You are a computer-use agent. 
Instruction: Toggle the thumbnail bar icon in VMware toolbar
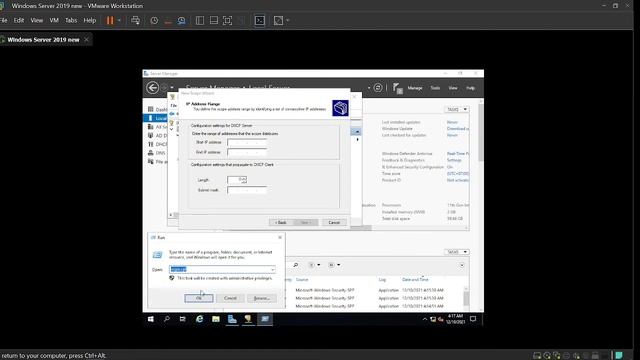coord(213,20)
